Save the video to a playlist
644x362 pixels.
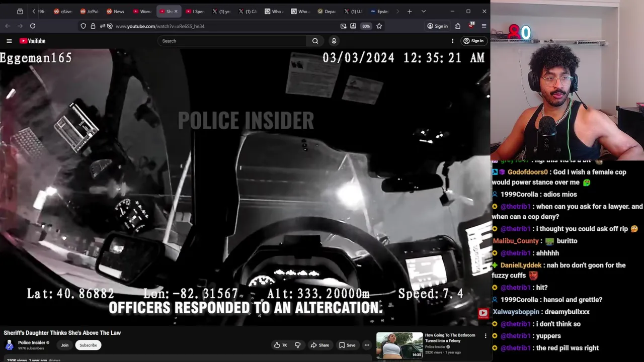[x=347, y=345]
